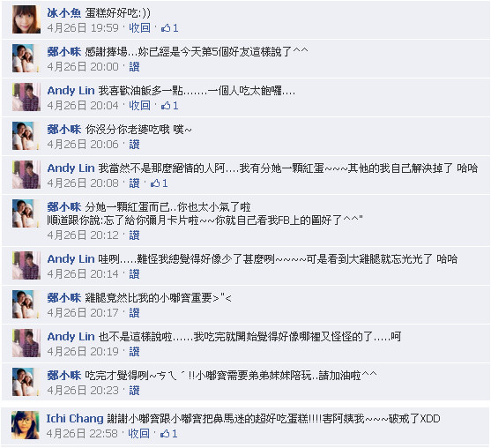Screen dimensions: 491x448
Task: Open Ichi Chang's profile name link
Action: (x=75, y=419)
